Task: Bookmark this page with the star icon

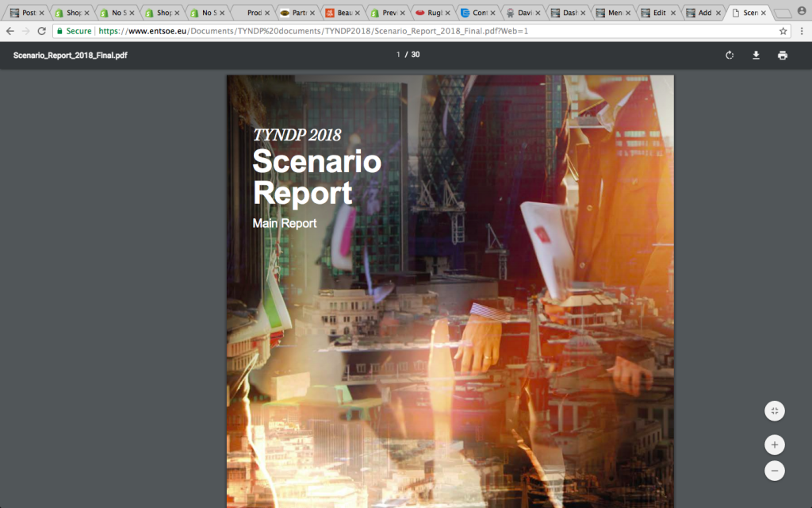Action: click(783, 31)
